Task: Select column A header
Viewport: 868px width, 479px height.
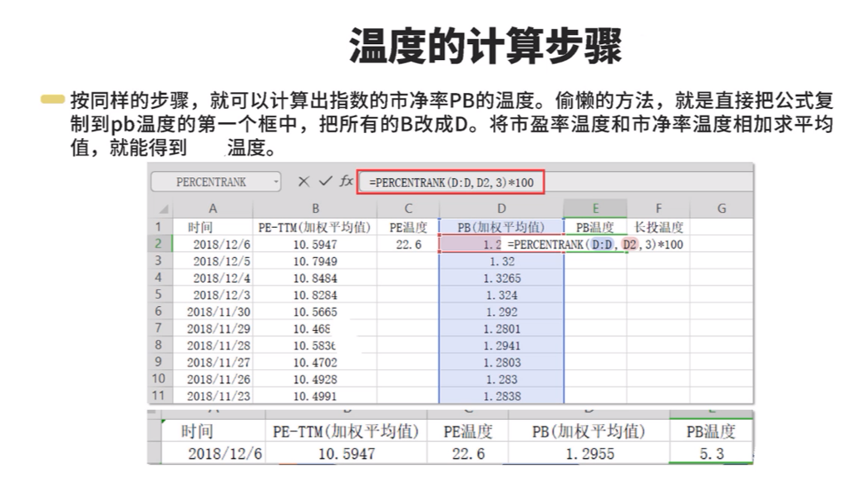Action: click(213, 209)
